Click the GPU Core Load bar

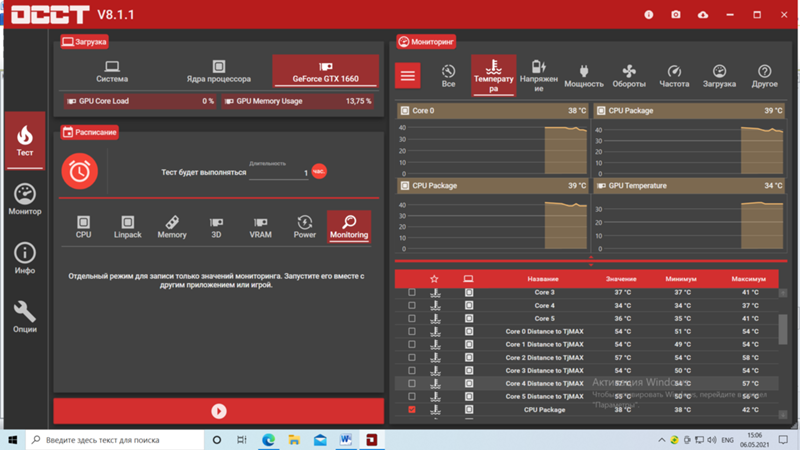coord(140,101)
